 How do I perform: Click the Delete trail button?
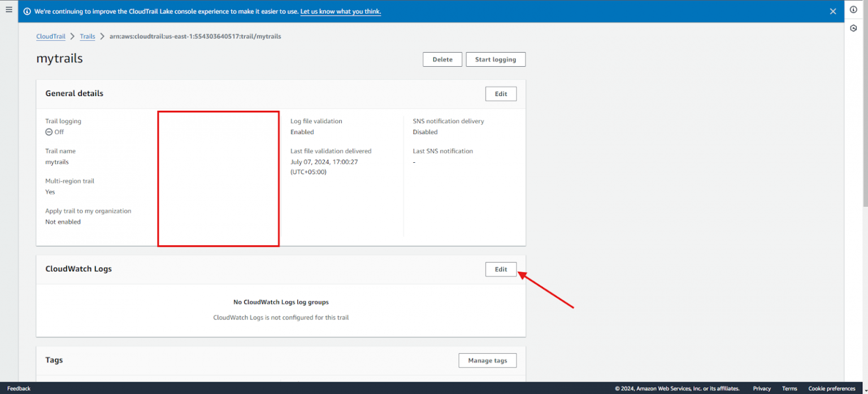[442, 59]
